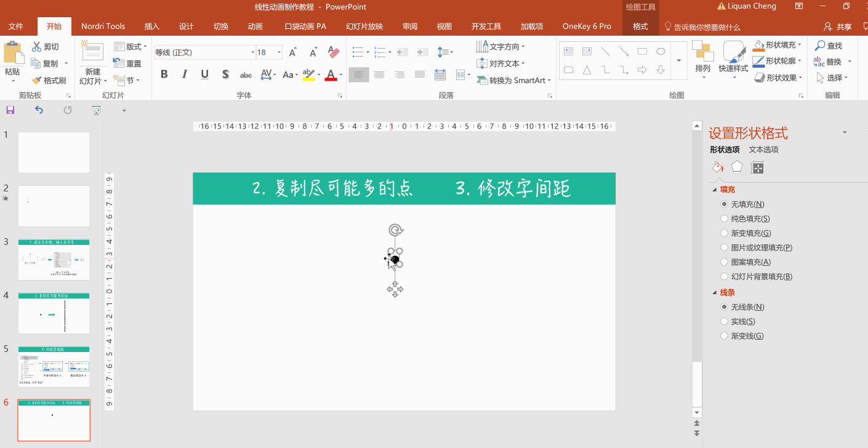Select Gradient line (渐变线) option

[x=742, y=336]
